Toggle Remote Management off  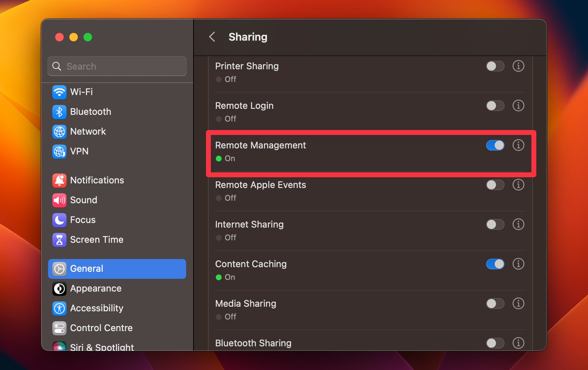coord(495,145)
